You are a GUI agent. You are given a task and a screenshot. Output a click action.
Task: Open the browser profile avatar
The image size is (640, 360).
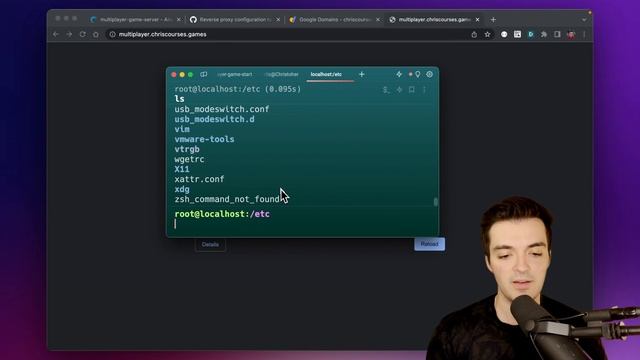pyautogui.click(x=571, y=35)
